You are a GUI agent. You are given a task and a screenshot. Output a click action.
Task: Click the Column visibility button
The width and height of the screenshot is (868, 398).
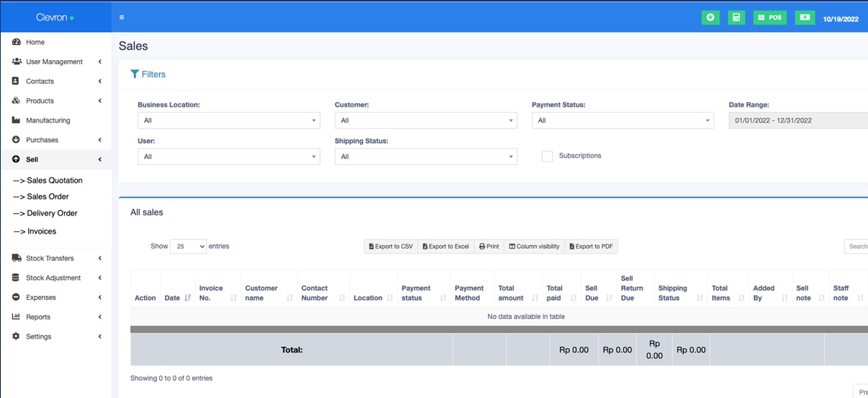534,247
